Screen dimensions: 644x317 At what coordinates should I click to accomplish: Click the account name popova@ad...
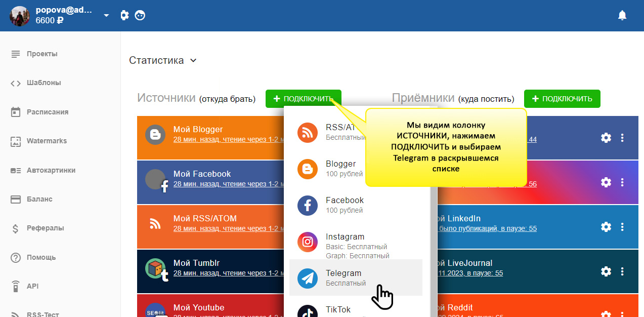point(64,10)
